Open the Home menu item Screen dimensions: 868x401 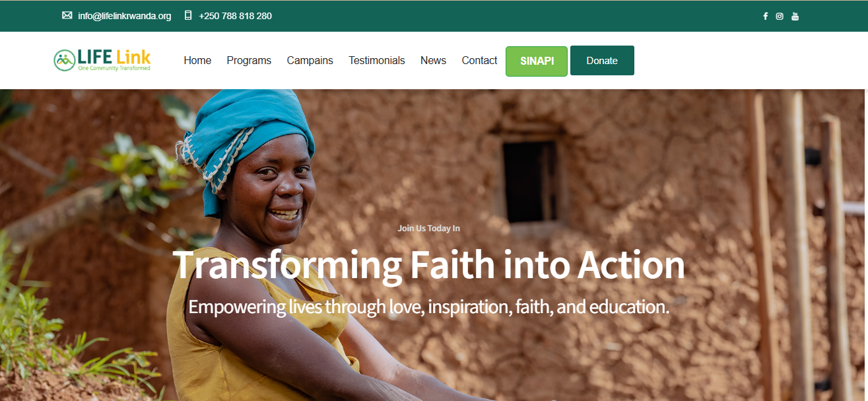[197, 60]
